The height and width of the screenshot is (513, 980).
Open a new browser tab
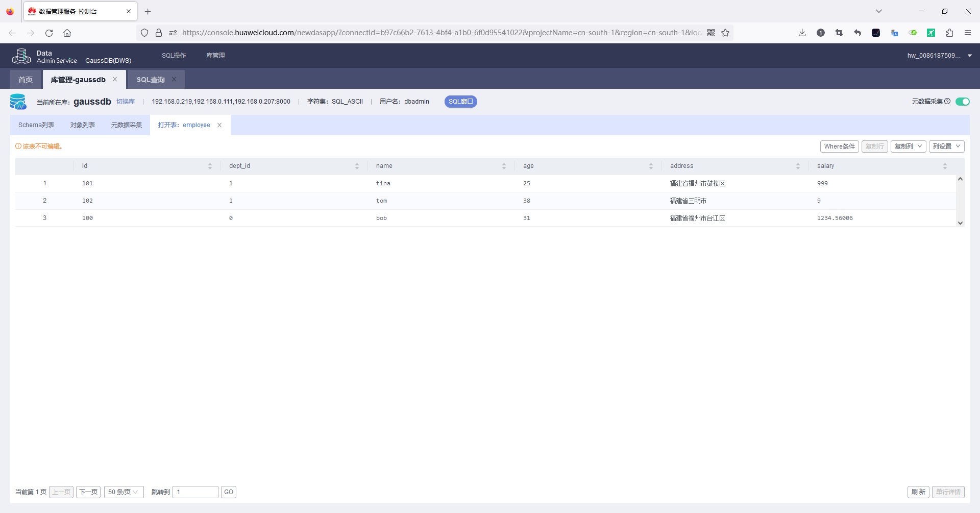(148, 11)
